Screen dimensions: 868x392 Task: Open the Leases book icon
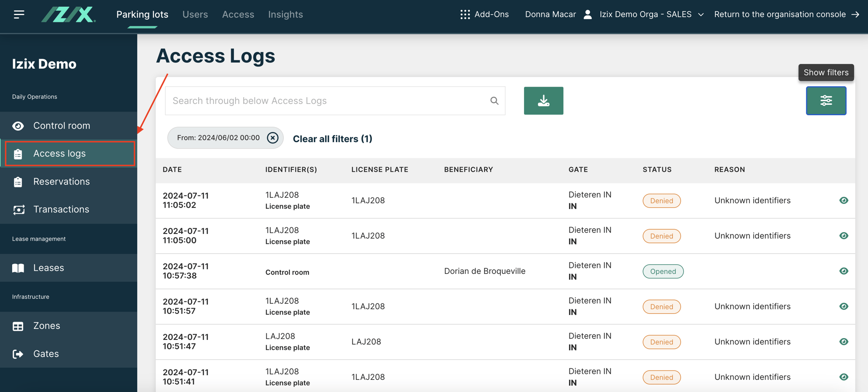[18, 268]
